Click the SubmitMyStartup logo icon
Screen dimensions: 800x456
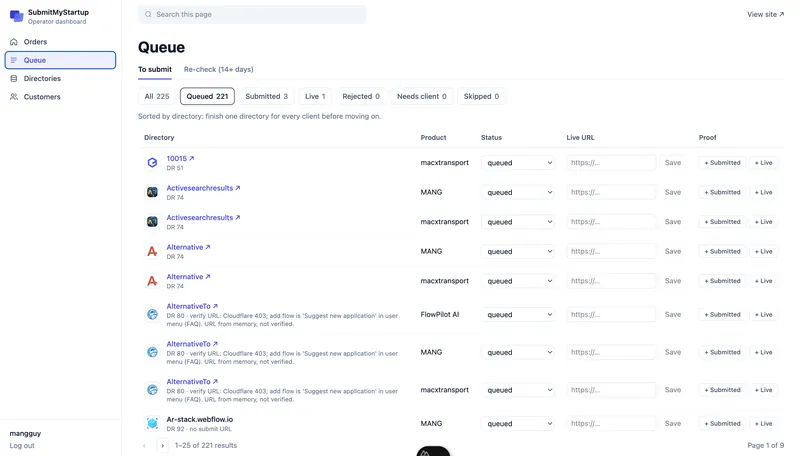17,16
